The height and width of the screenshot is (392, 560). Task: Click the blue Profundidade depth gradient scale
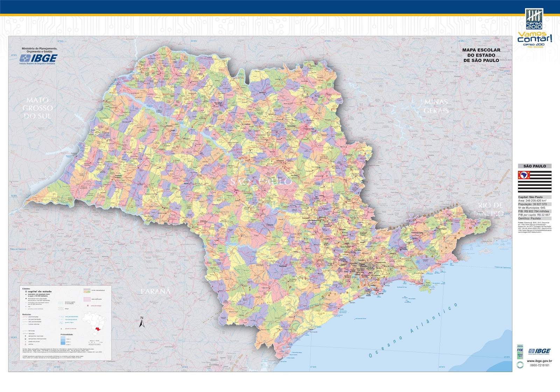[x=62, y=341]
